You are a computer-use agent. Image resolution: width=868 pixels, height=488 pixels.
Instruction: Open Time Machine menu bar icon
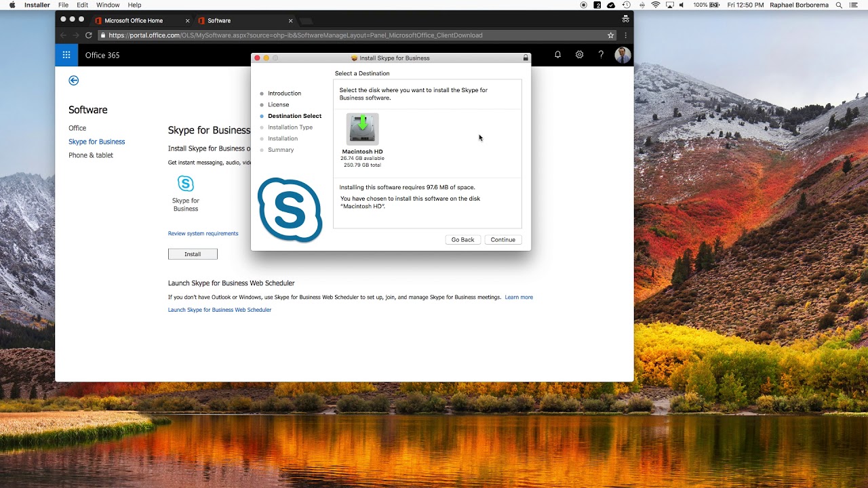pyautogui.click(x=626, y=5)
